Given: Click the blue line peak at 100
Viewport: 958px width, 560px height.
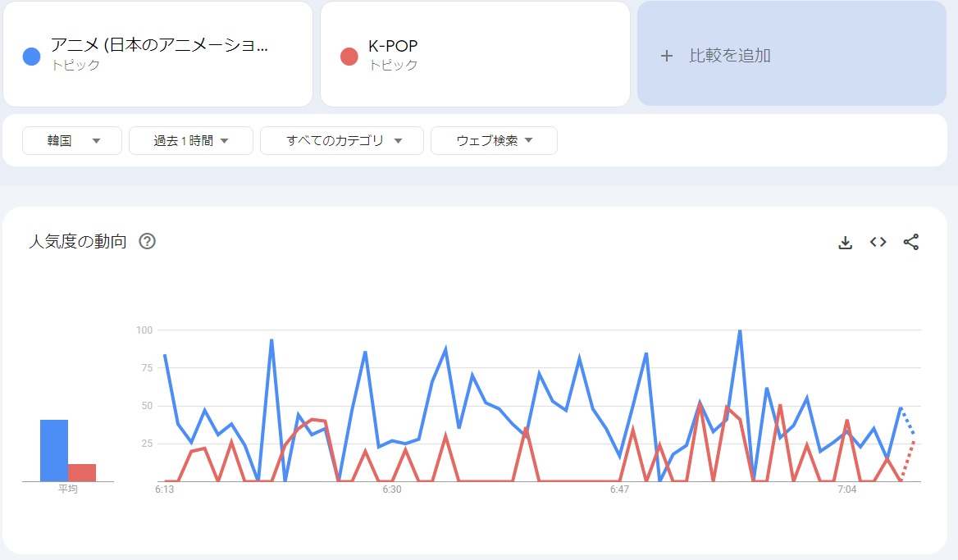Looking at the screenshot, I should 740,331.
